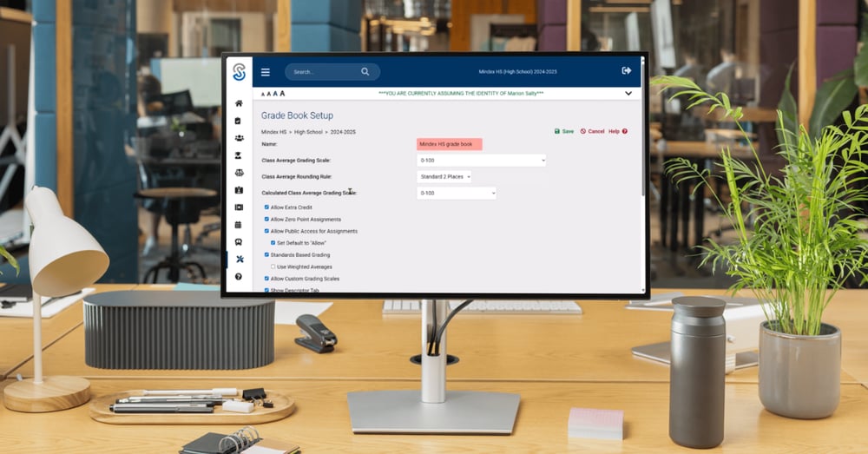This screenshot has height=454, width=868.
Task: Toggle Standards Based Grading checkbox
Action: pyautogui.click(x=266, y=255)
